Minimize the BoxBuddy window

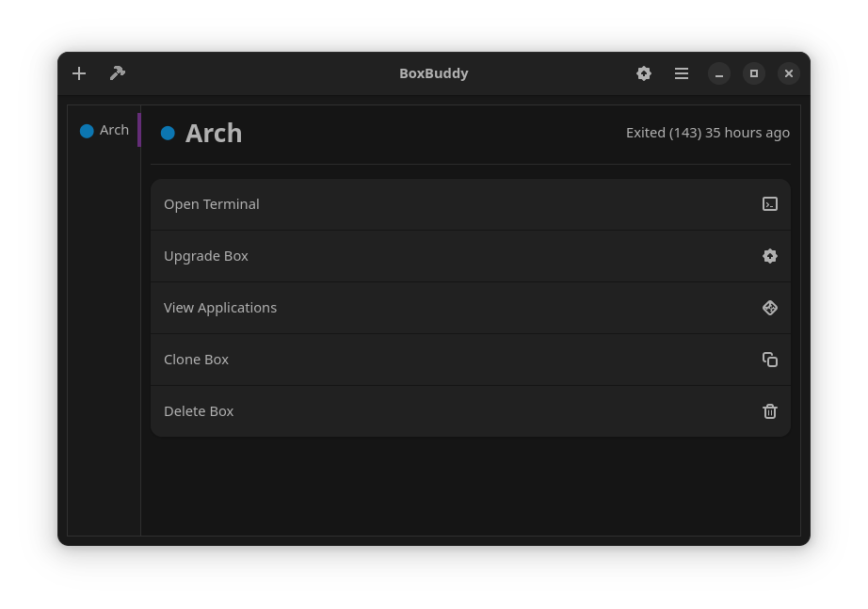point(718,73)
